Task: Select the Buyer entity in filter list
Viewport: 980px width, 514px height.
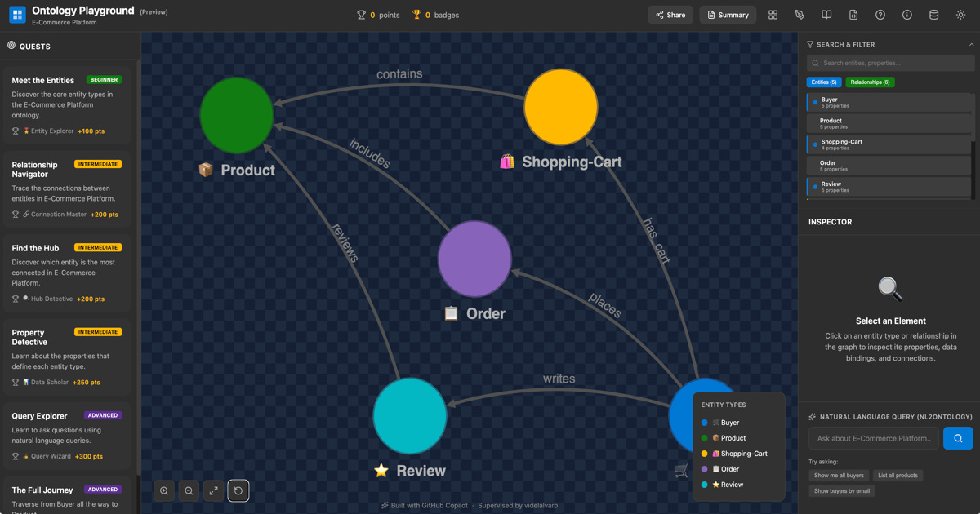Action: pos(889,102)
